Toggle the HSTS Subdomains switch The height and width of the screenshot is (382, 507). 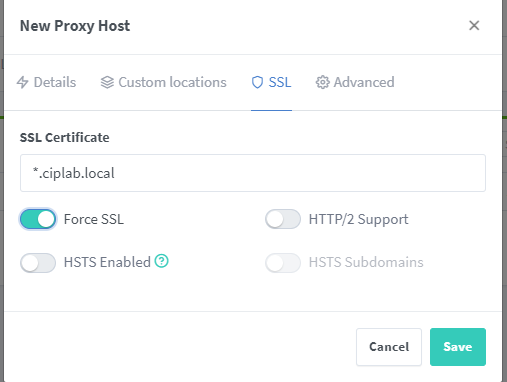(x=283, y=263)
